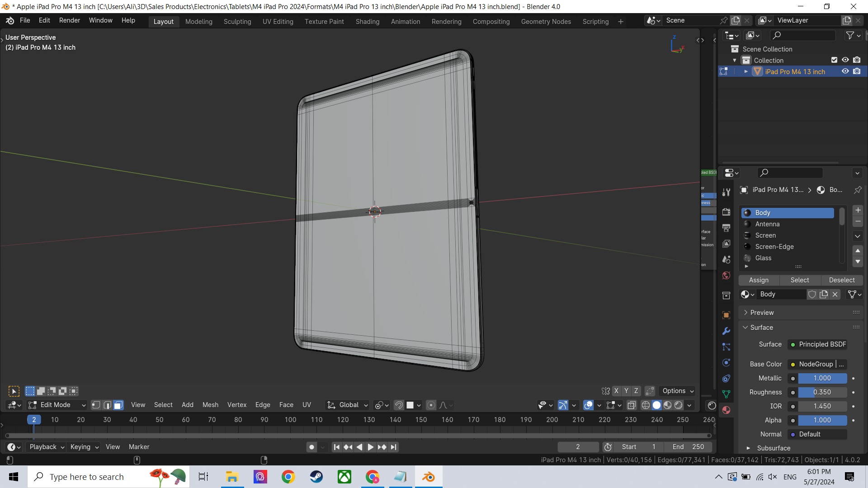This screenshot has width=868, height=488.
Task: Switch to edge select mode
Action: point(107,405)
